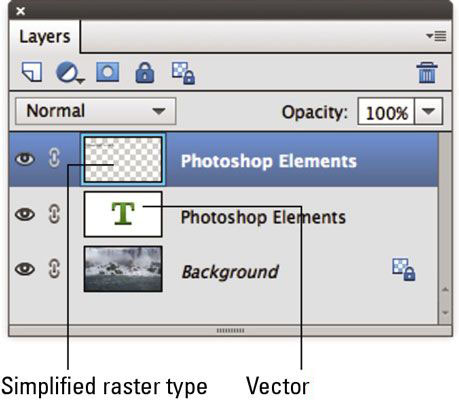The height and width of the screenshot is (400, 459).
Task: Create a new layer
Action: (x=32, y=72)
